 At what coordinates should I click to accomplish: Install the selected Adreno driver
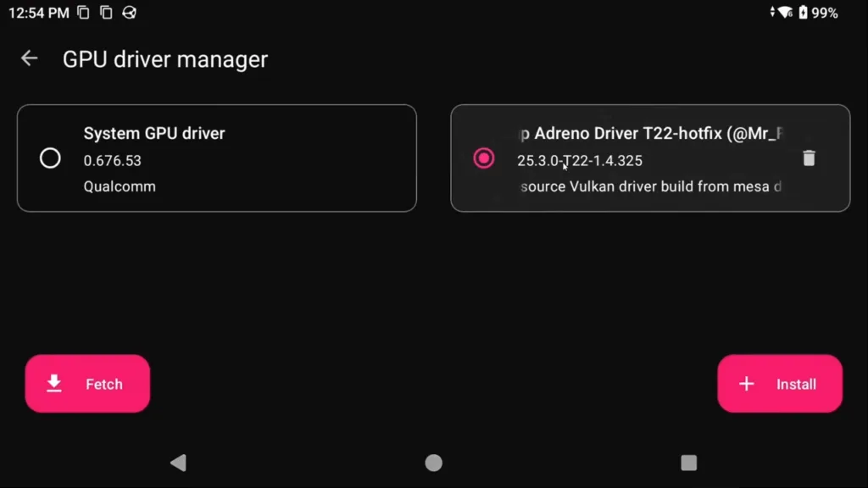tap(779, 384)
